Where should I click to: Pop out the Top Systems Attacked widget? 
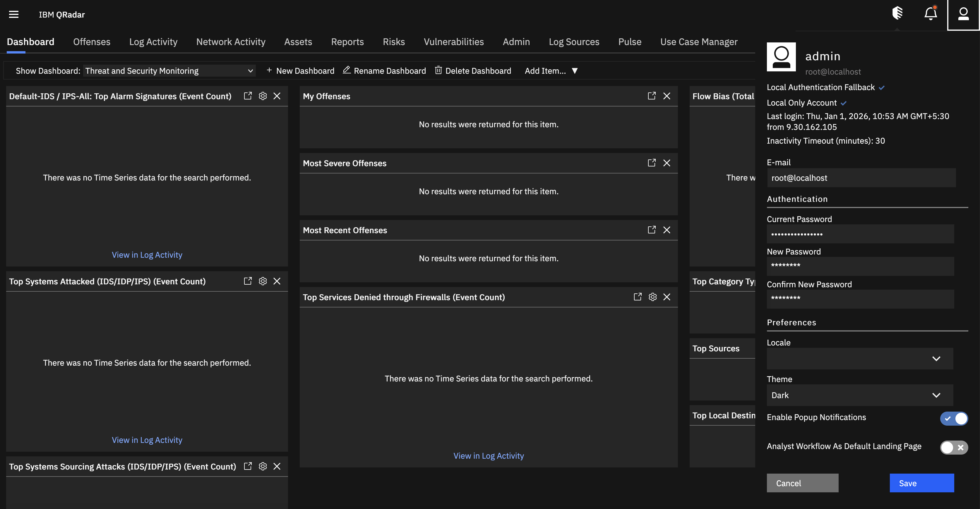[x=248, y=281]
